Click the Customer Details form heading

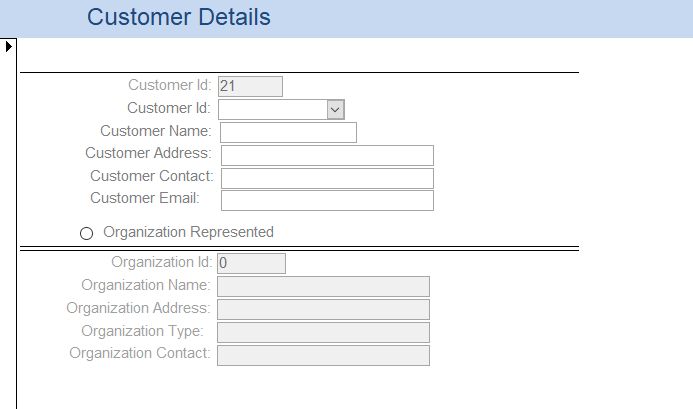click(x=178, y=17)
